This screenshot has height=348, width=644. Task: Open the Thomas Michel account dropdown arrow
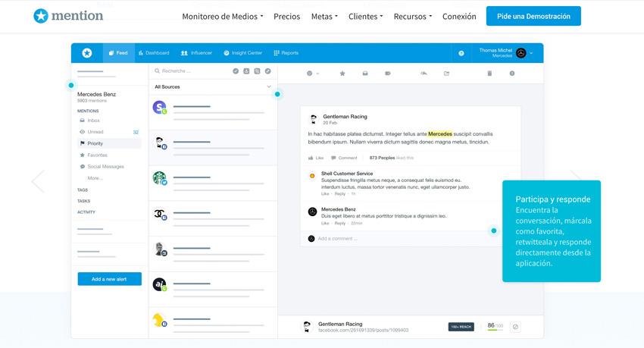531,53
